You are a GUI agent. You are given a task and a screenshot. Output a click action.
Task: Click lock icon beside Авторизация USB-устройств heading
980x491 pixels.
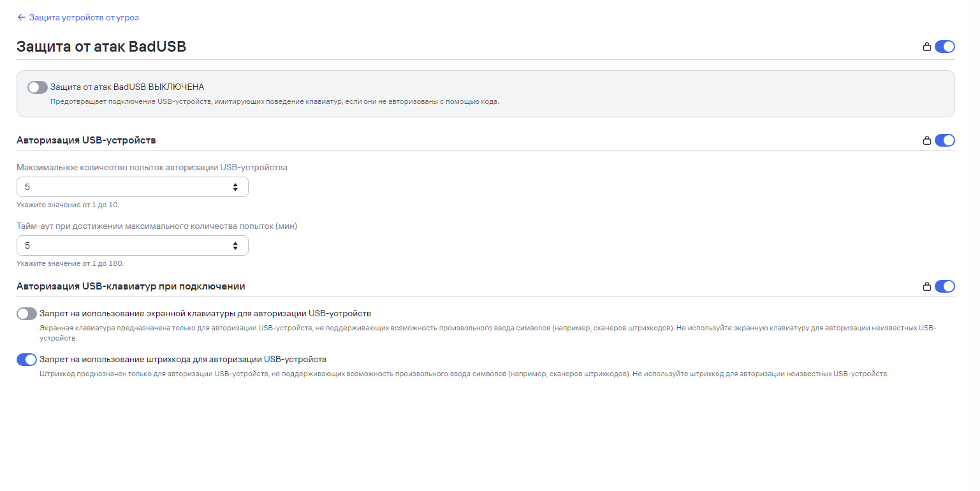click(x=927, y=140)
